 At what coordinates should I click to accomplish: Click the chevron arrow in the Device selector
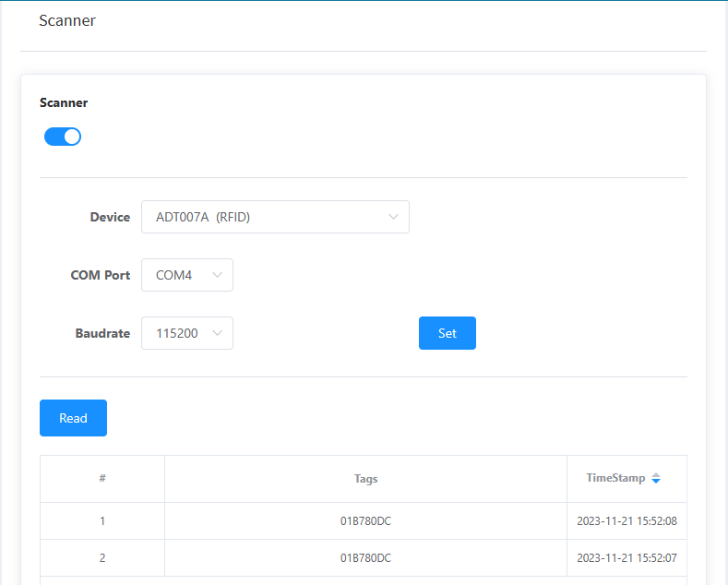point(393,217)
